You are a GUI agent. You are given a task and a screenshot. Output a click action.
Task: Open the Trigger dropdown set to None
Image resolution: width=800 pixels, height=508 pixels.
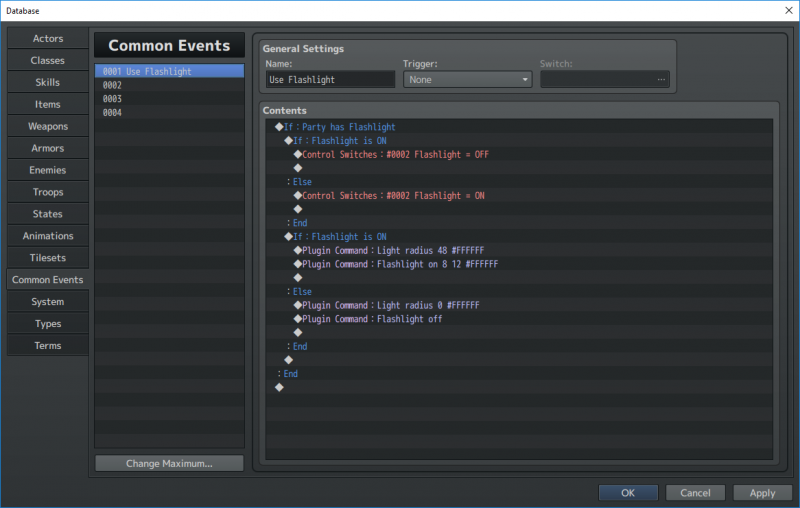pyautogui.click(x=467, y=80)
